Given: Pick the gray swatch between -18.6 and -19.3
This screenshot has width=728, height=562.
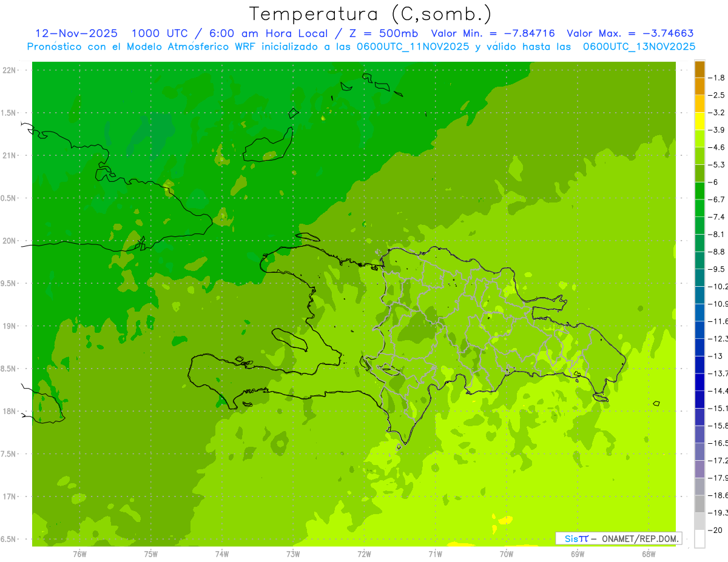Looking at the screenshot, I should (x=699, y=504).
